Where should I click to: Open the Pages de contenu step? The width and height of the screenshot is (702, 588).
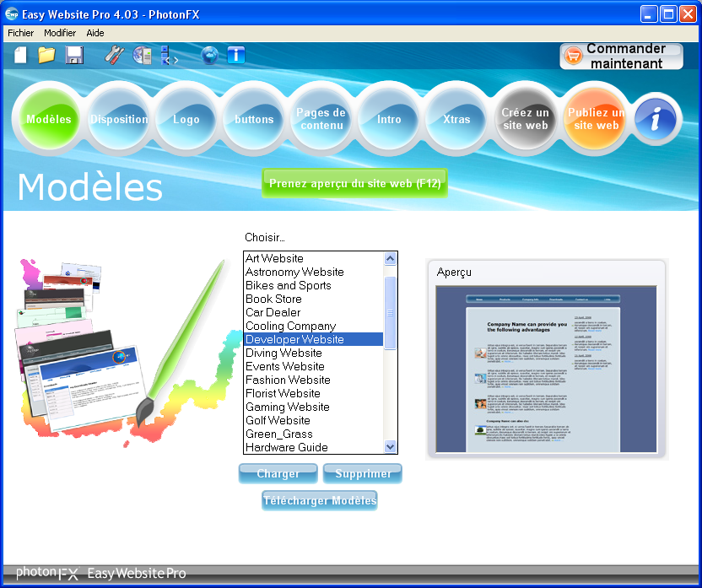click(321, 119)
